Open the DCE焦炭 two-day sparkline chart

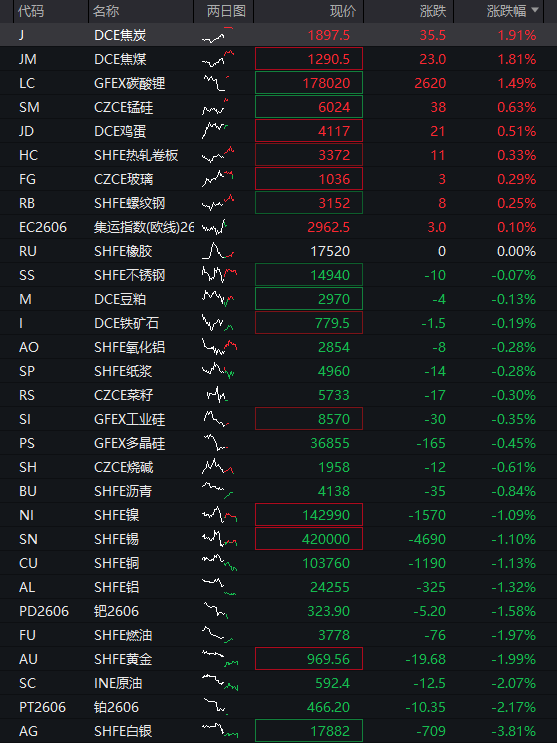[218, 36]
